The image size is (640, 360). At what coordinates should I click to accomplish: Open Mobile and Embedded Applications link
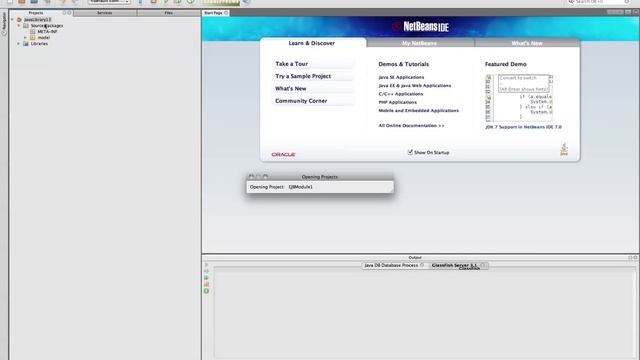419,111
